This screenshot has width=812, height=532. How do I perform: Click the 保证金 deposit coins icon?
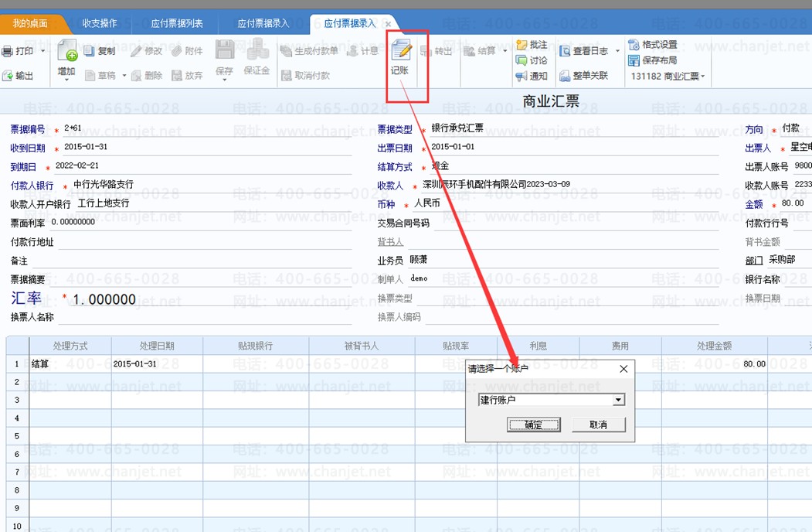click(x=257, y=49)
